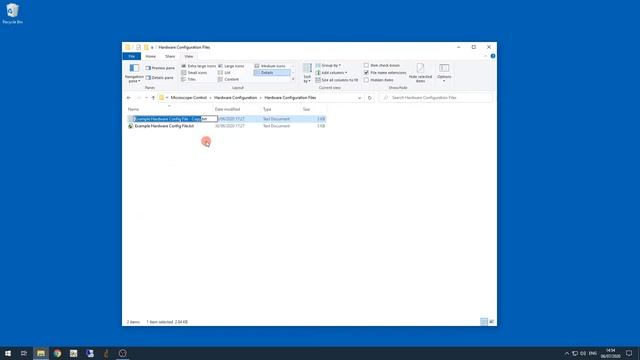
Task: Click the ENG language indicator
Action: [x=593, y=353]
